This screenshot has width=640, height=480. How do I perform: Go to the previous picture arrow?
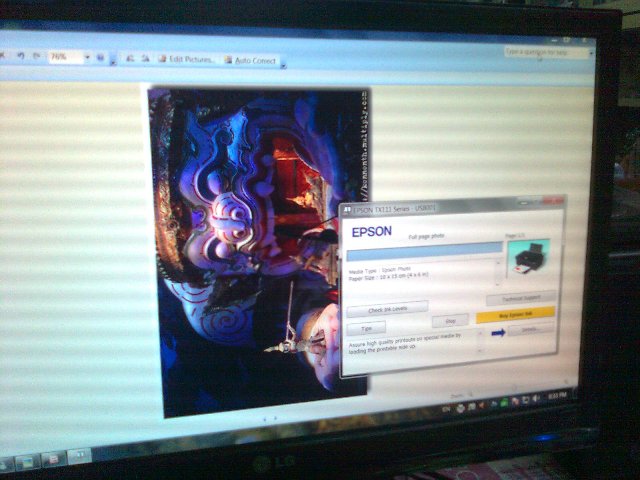264,419
